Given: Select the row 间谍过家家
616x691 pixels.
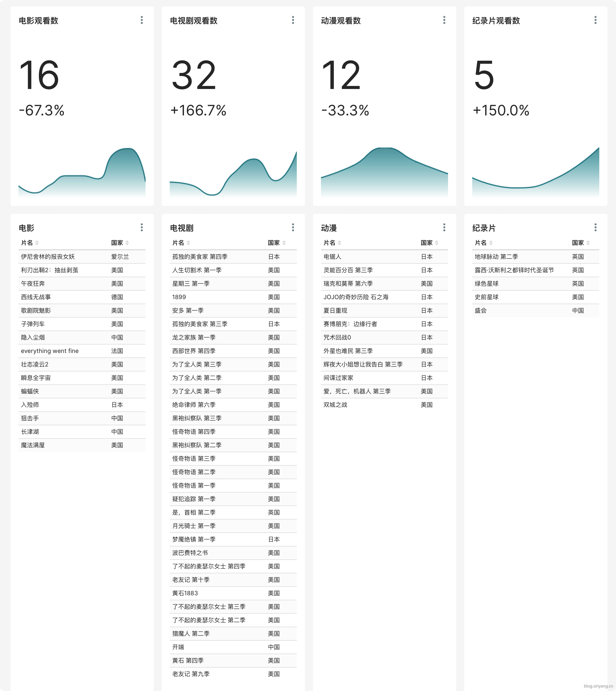Looking at the screenshot, I should (x=385, y=378).
